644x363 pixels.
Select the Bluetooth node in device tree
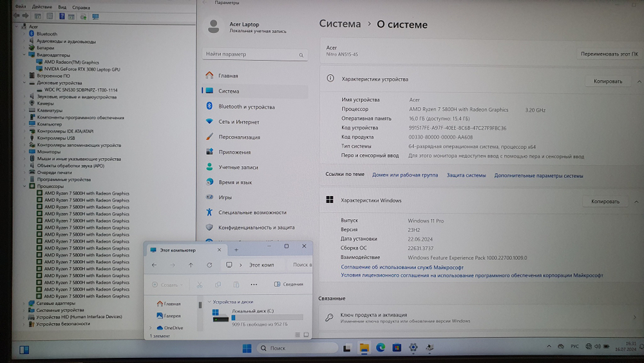coord(47,34)
